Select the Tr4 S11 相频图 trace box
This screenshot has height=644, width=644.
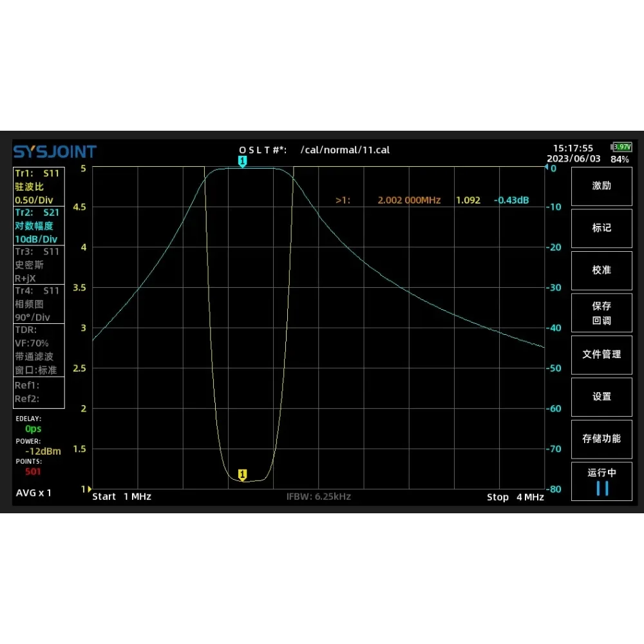point(39,304)
